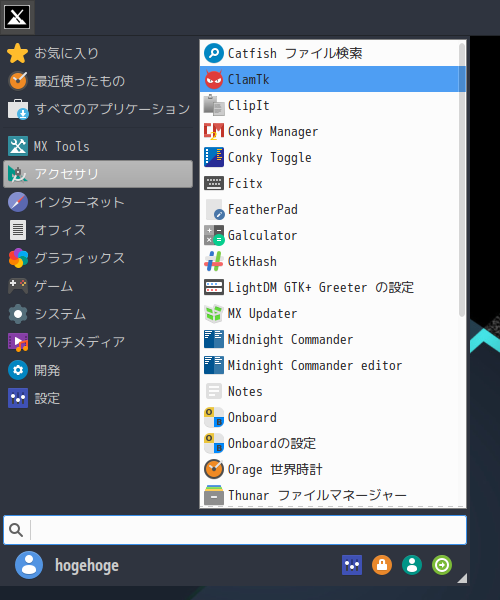
Task: Switch user with teal person button
Action: coord(412,565)
